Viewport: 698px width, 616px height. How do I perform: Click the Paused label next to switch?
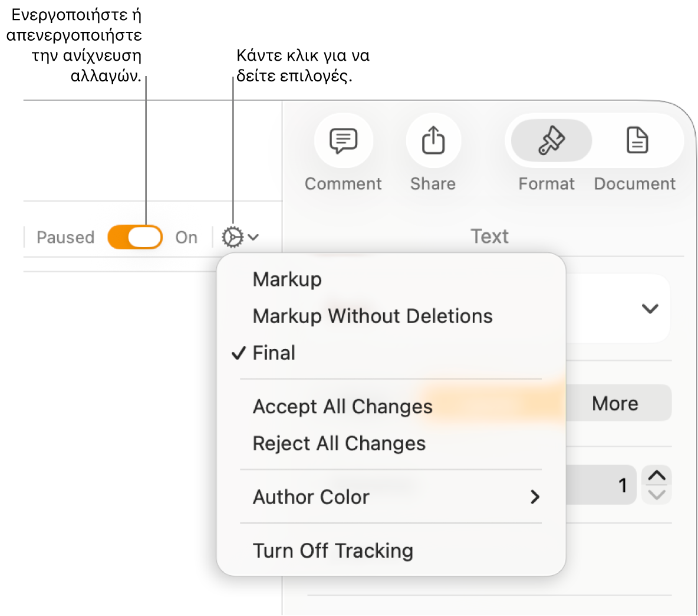[x=65, y=237]
